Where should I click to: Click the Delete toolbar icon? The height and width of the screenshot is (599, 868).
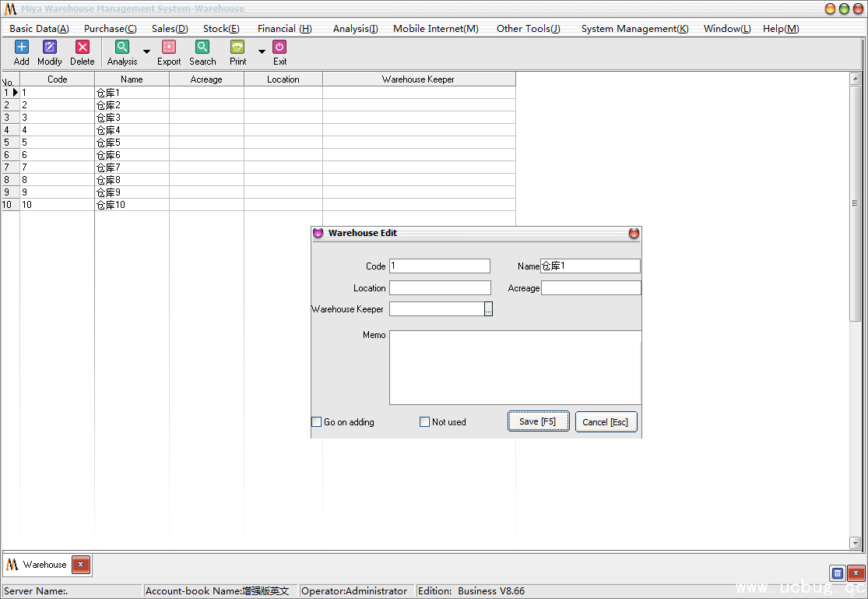click(82, 48)
